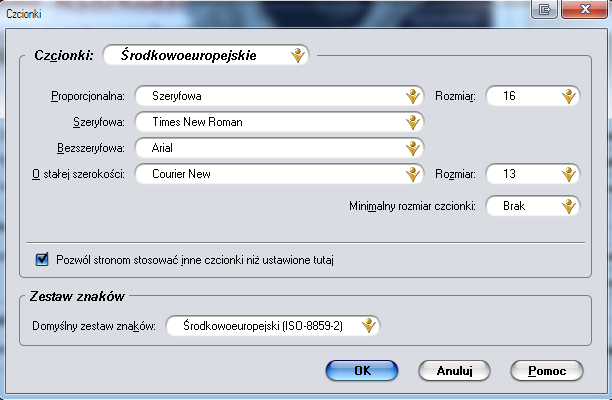Viewport: 612px width, 400px height.
Task: Expand the Minimalny rozmiar czcionki dropdown
Action: (x=532, y=206)
